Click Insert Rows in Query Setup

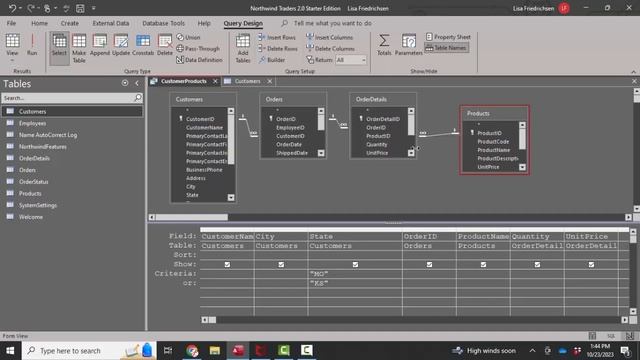coord(277,37)
